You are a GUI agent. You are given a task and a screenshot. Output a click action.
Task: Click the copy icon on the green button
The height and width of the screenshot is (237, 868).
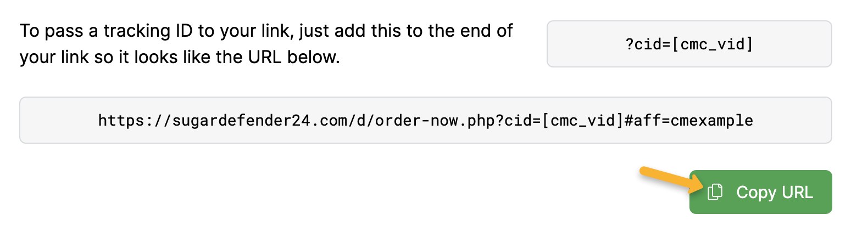coord(715,192)
